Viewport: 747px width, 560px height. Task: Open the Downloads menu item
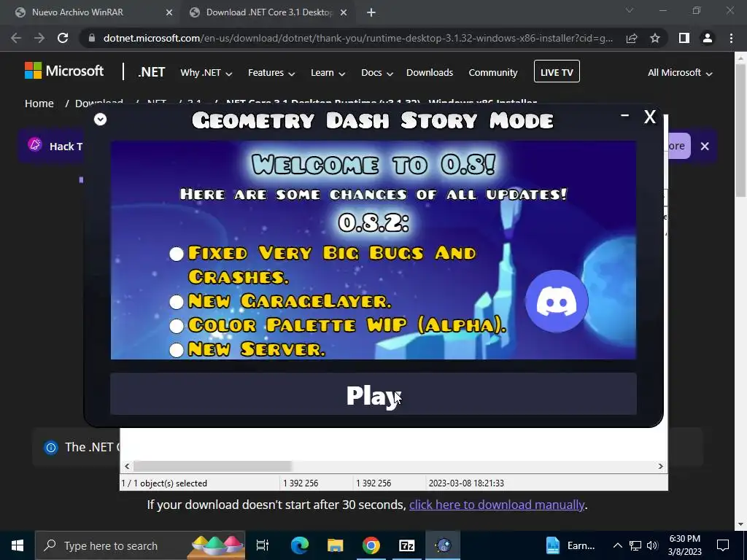(x=429, y=72)
